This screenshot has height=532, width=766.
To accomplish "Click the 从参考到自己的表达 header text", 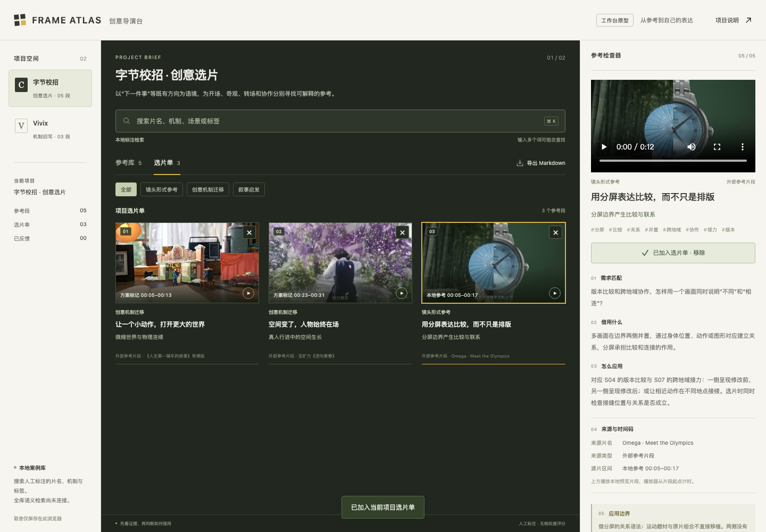I will (x=667, y=20).
